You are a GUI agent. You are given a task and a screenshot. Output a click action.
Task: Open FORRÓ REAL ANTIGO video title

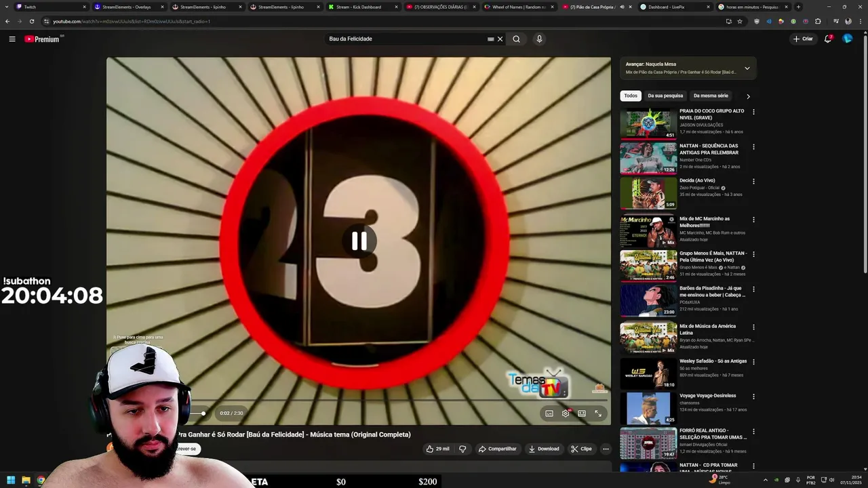click(x=713, y=434)
